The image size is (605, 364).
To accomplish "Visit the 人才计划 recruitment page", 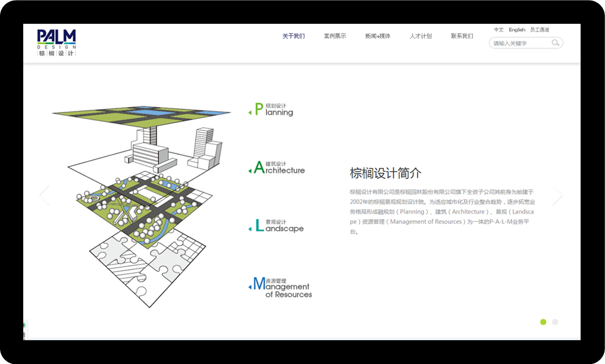I will coord(420,36).
